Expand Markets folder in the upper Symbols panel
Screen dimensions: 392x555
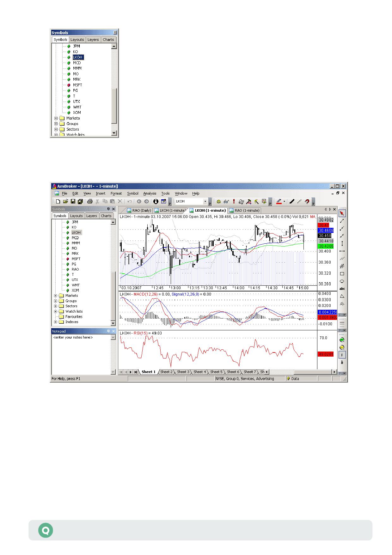point(56,118)
